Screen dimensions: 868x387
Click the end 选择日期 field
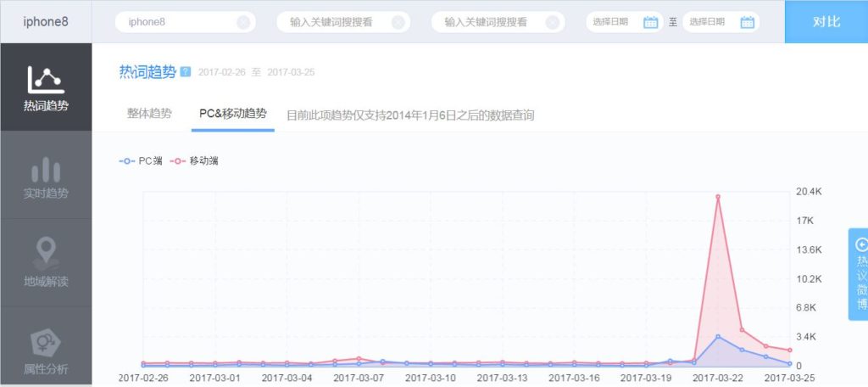click(721, 22)
